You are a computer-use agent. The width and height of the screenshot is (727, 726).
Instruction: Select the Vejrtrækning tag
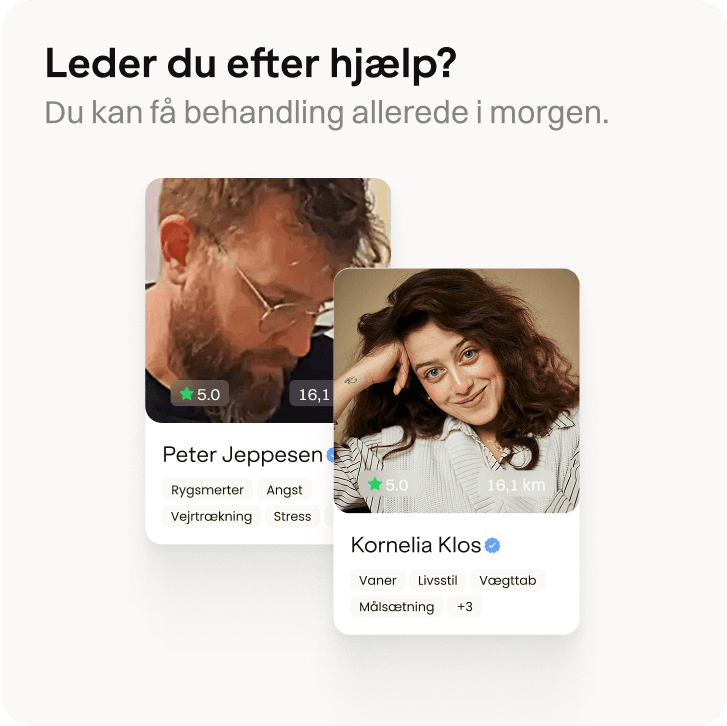point(211,516)
